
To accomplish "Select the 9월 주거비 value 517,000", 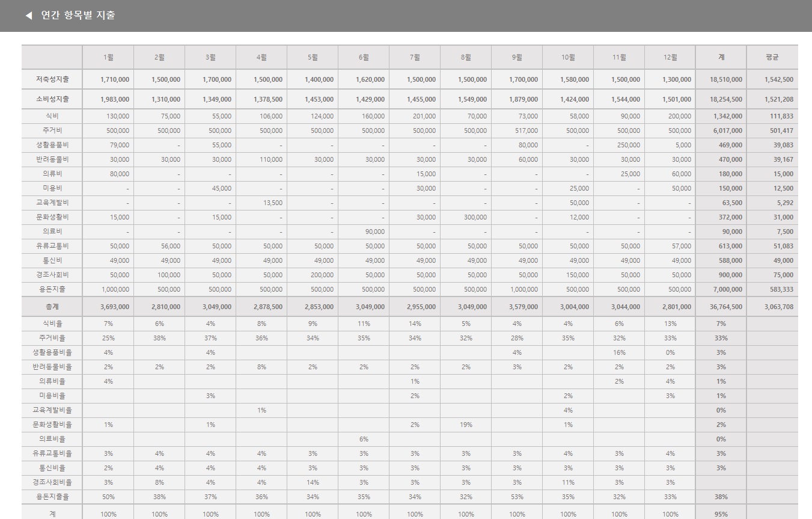I will pos(526,131).
